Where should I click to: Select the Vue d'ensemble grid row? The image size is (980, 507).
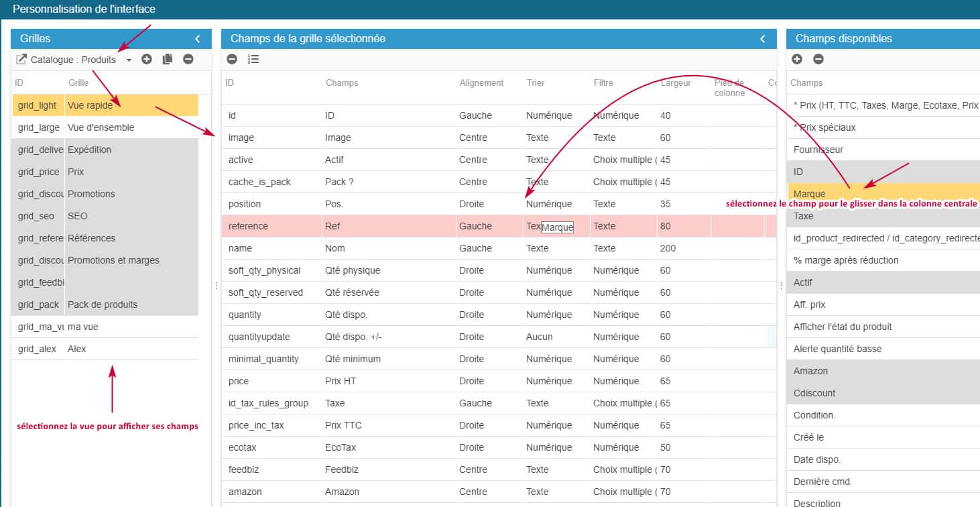pyautogui.click(x=101, y=127)
